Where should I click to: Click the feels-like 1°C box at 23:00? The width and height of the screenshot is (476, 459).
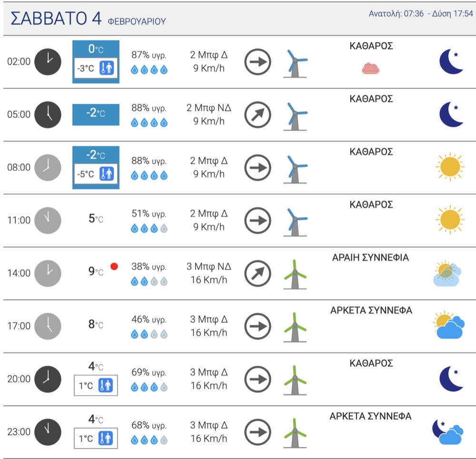pyautogui.click(x=96, y=439)
